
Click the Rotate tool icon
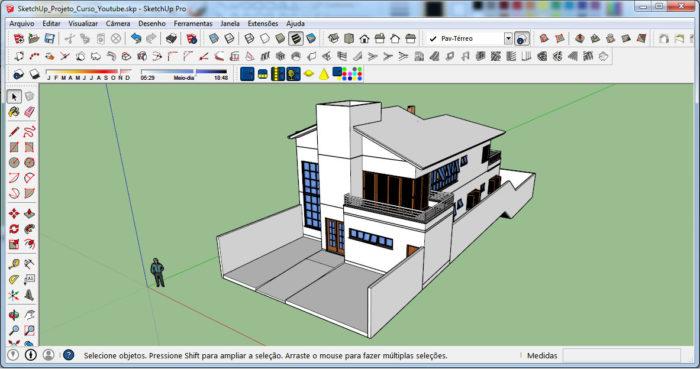(x=14, y=229)
